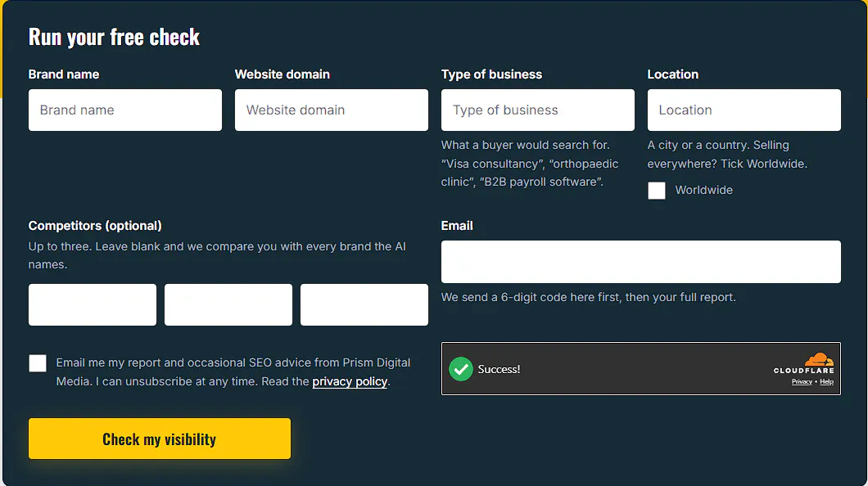Viewport: 868px width, 486px height.
Task: Click the second competitor input box
Action: pyautogui.click(x=228, y=304)
